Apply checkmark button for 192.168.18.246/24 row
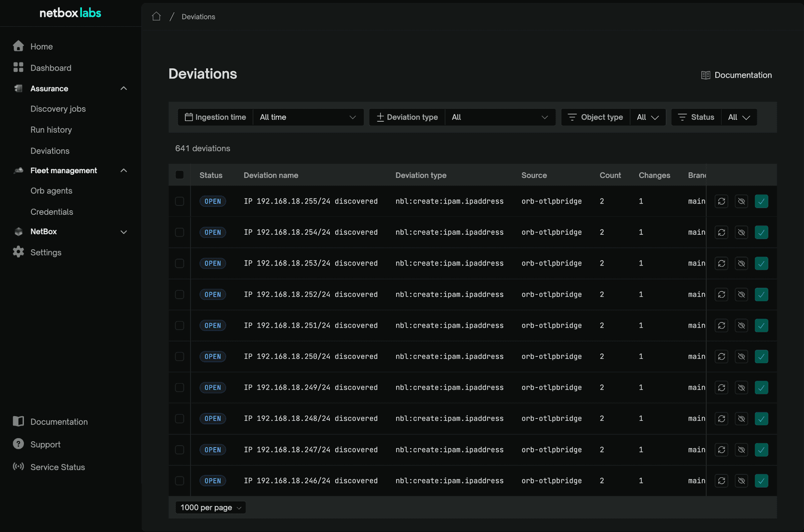This screenshot has height=532, width=804. [x=761, y=481]
